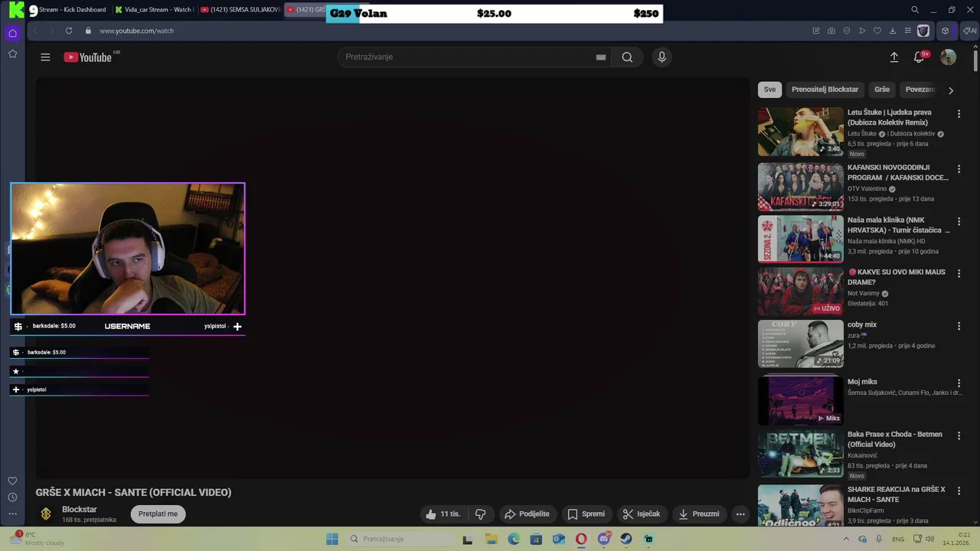Click the sidebar star bookmarks icon

pos(12,54)
